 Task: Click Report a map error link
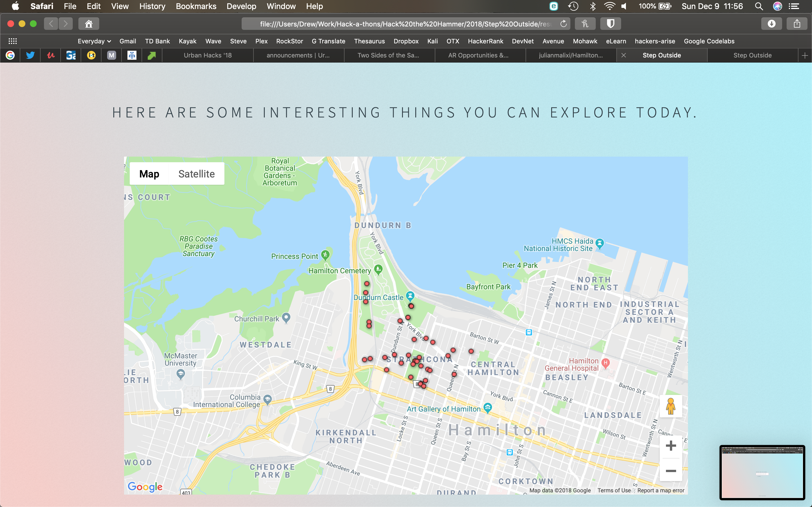point(660,490)
